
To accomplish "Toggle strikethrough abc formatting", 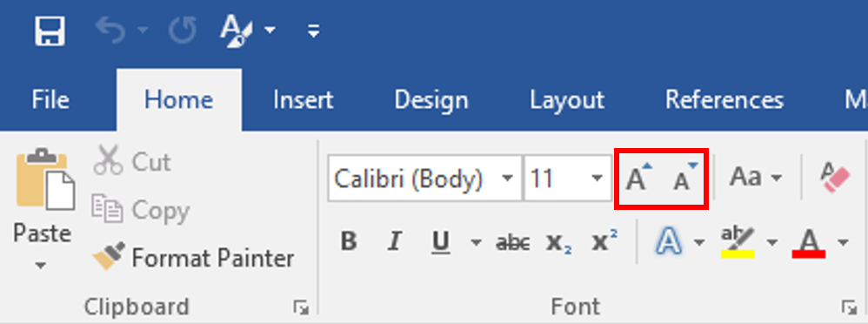I will [x=512, y=242].
